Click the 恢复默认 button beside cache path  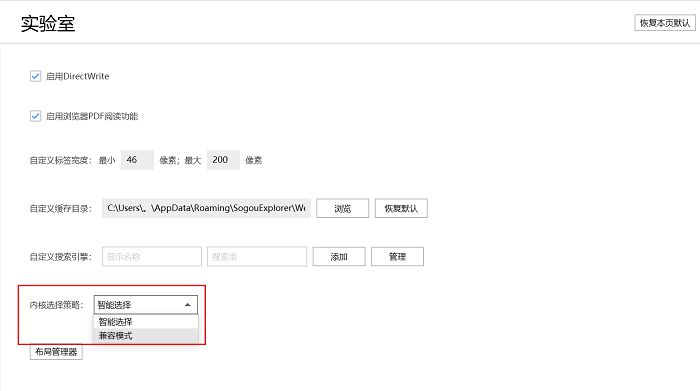[401, 208]
